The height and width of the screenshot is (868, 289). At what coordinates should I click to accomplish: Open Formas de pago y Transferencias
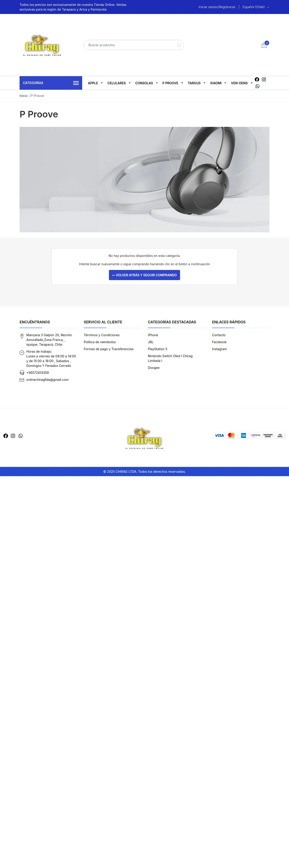(x=109, y=349)
